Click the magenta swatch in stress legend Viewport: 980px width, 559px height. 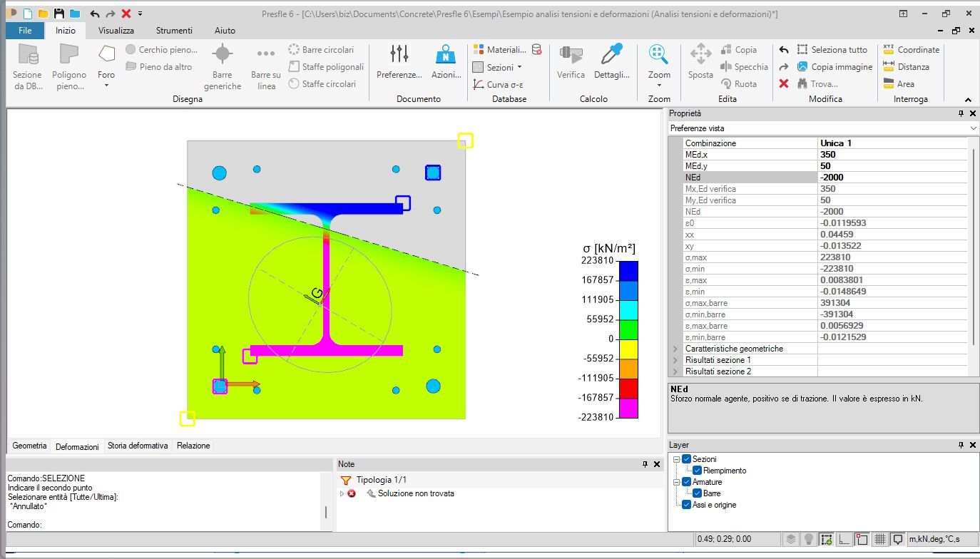628,408
